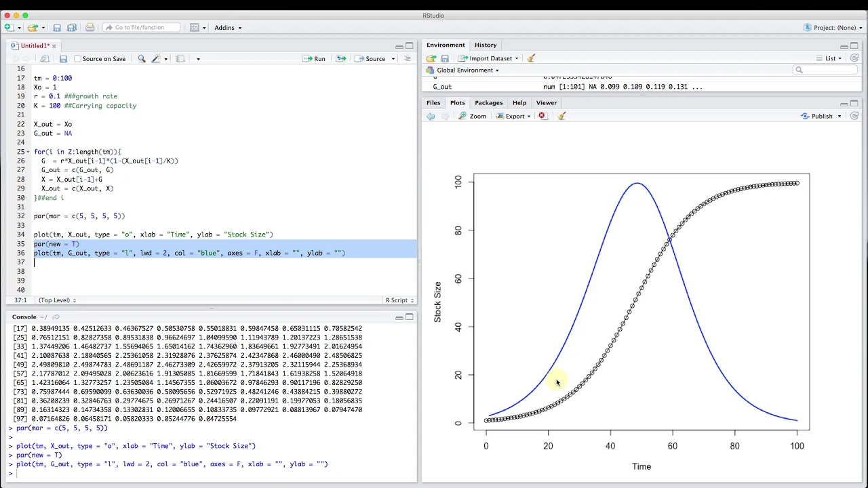The height and width of the screenshot is (488, 868).
Task: Collapse the for loop fold arrow
Action: pos(28,152)
